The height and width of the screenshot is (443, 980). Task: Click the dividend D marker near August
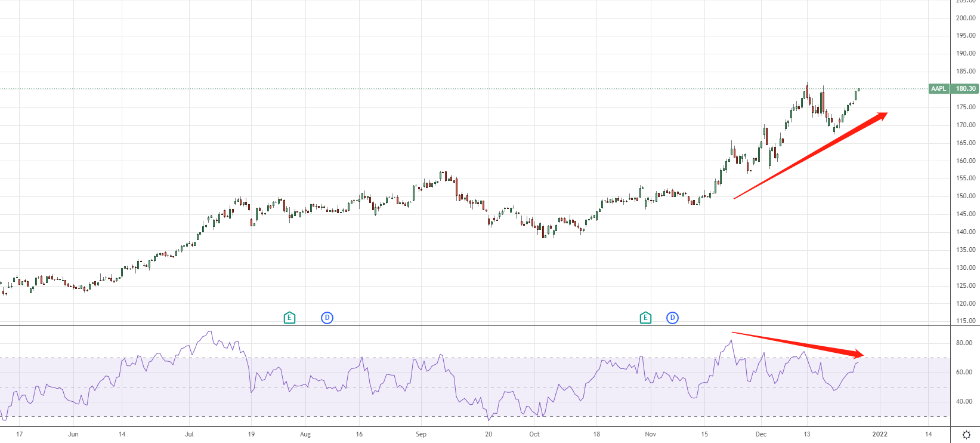pyautogui.click(x=327, y=318)
